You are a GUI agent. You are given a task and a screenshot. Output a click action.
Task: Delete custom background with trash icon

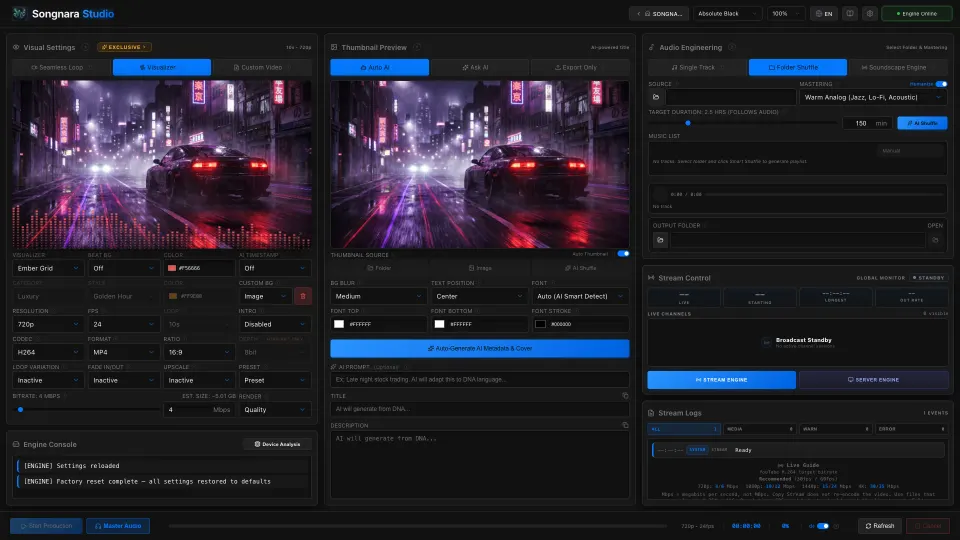302,296
